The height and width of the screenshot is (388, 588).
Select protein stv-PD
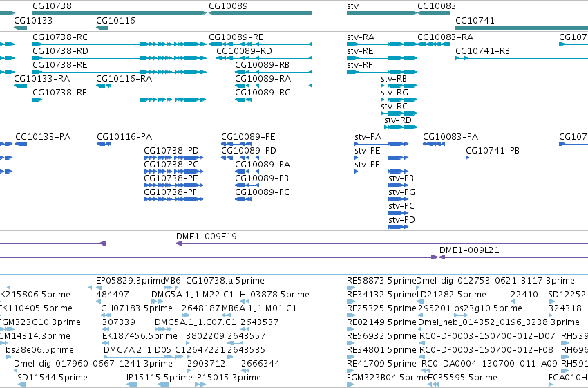(401, 220)
